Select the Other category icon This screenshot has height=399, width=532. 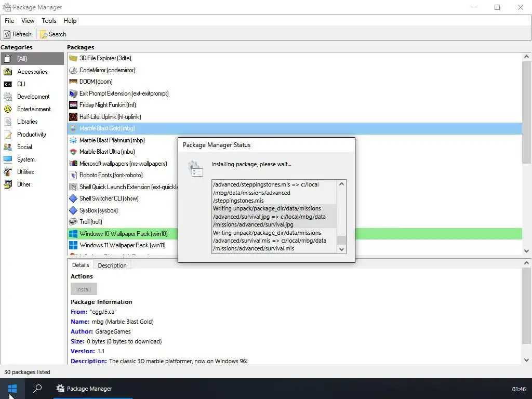[8, 184]
